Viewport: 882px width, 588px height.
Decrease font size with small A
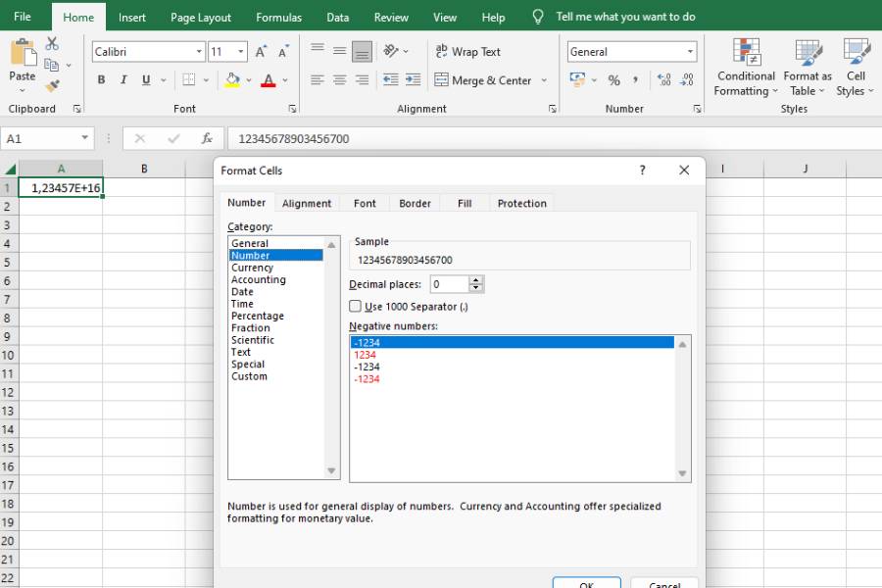pyautogui.click(x=283, y=52)
